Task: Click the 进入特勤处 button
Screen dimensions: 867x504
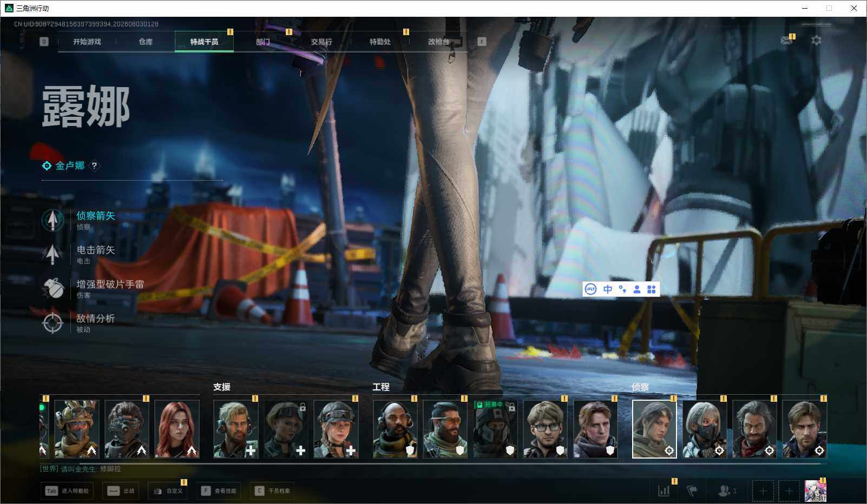Action: pyautogui.click(x=68, y=491)
